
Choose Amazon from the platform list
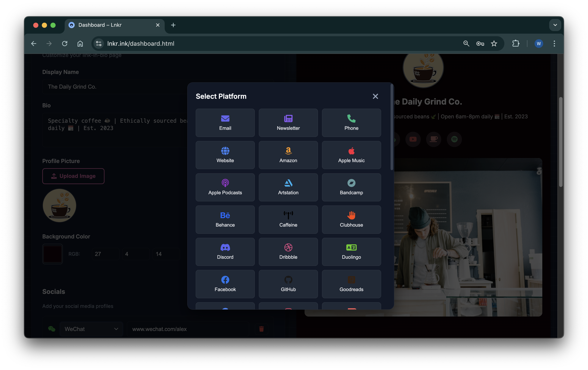click(x=288, y=155)
